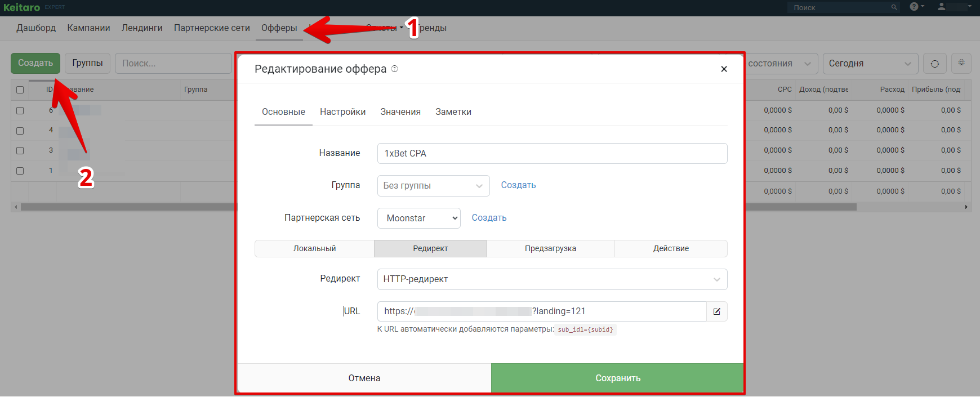Sort by the CPC column header
The width and height of the screenshot is (980, 397).
click(785, 90)
